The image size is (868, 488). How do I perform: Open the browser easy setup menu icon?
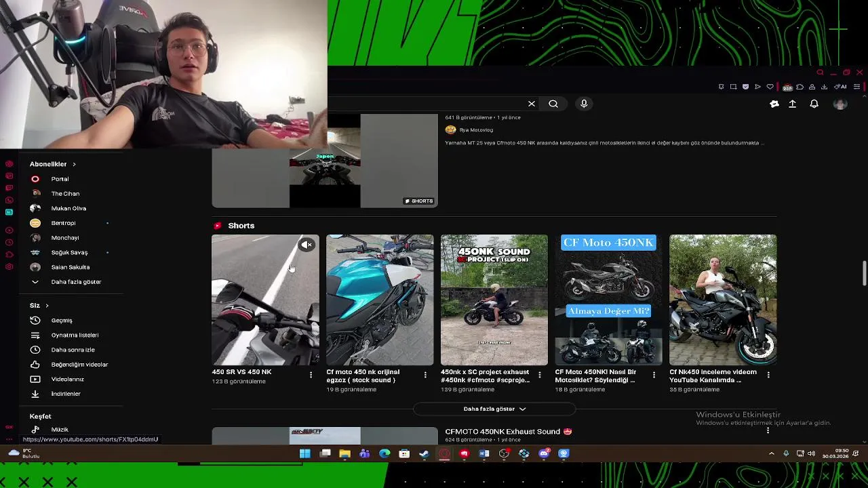[x=856, y=87]
